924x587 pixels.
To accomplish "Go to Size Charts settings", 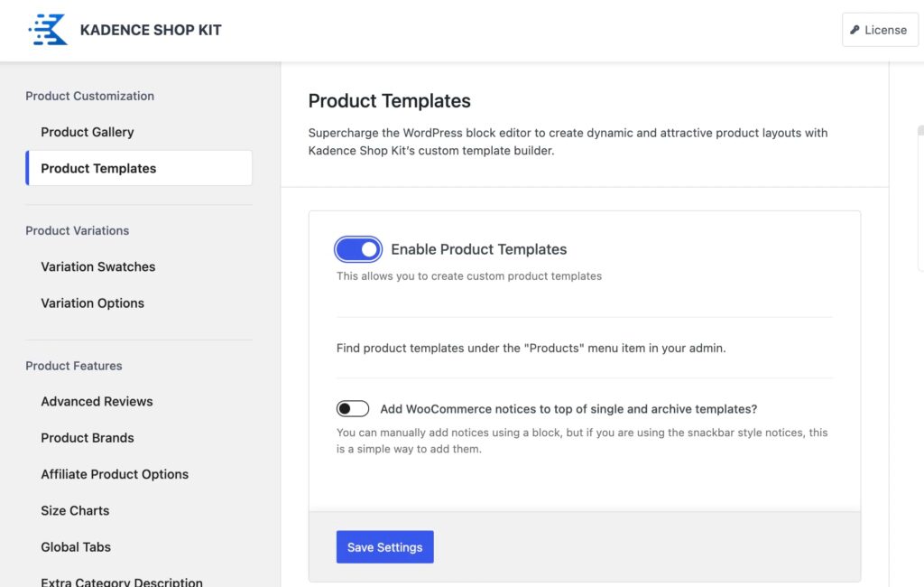I will pyautogui.click(x=75, y=511).
